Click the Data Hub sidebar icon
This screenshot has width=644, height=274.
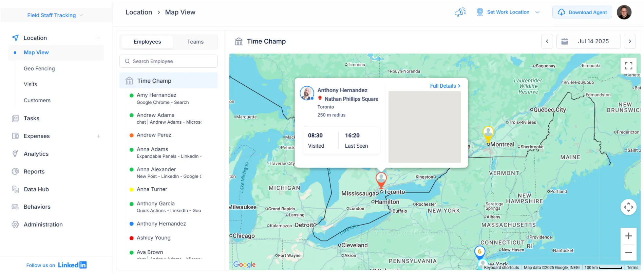pos(15,189)
